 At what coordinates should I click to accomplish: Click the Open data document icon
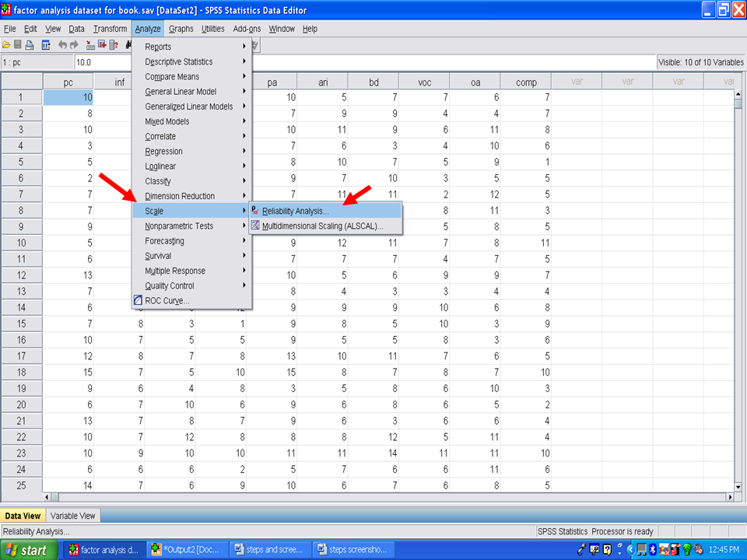pyautogui.click(x=6, y=45)
